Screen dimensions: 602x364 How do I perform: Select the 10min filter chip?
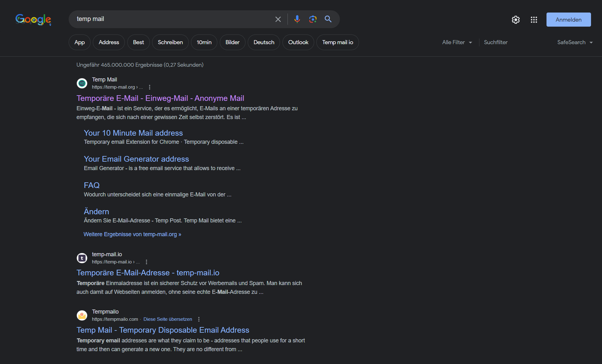click(204, 42)
